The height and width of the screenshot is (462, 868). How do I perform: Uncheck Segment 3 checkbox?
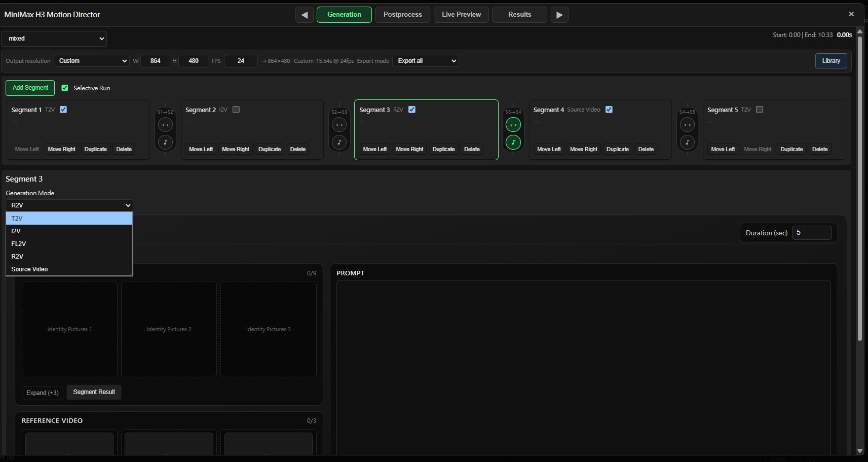(x=412, y=110)
